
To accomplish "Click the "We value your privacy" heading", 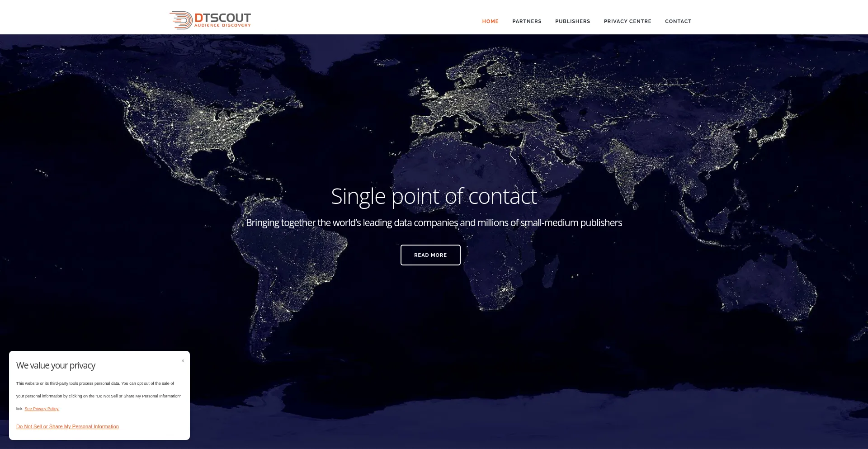I will pyautogui.click(x=56, y=365).
